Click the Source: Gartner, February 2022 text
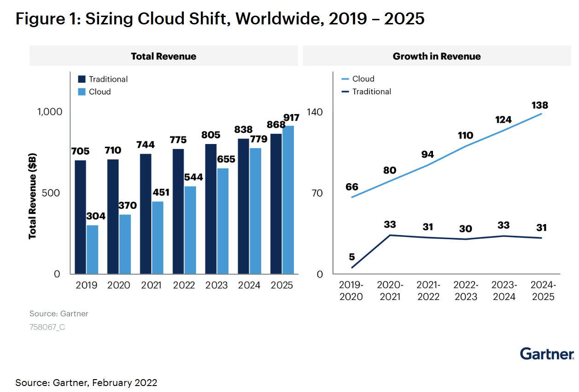579x392 pixels. (x=86, y=382)
